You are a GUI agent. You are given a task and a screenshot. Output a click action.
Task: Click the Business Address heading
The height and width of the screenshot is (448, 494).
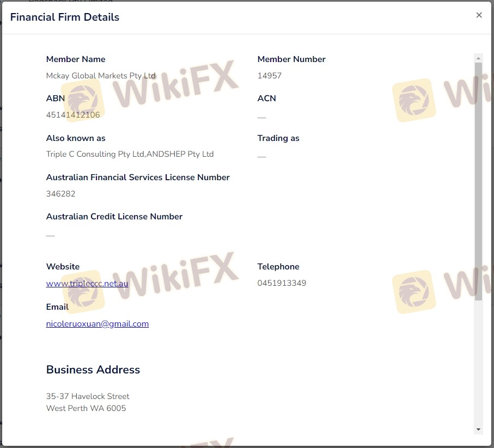[93, 370]
